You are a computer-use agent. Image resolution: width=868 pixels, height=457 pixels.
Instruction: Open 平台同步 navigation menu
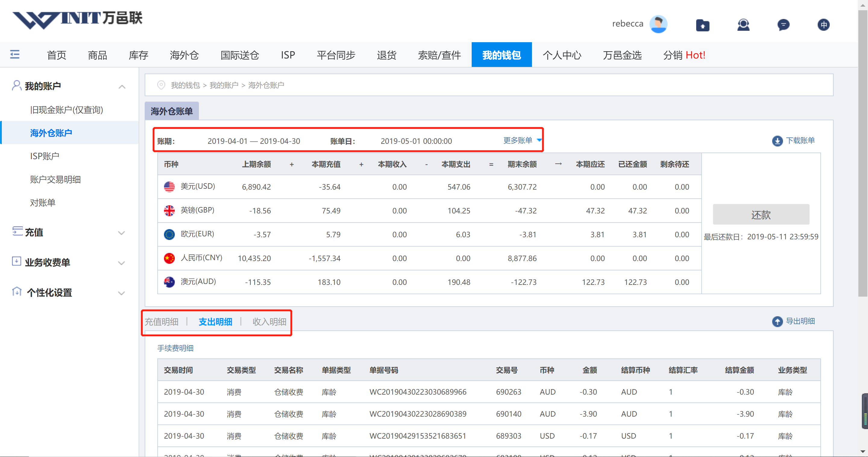point(336,55)
